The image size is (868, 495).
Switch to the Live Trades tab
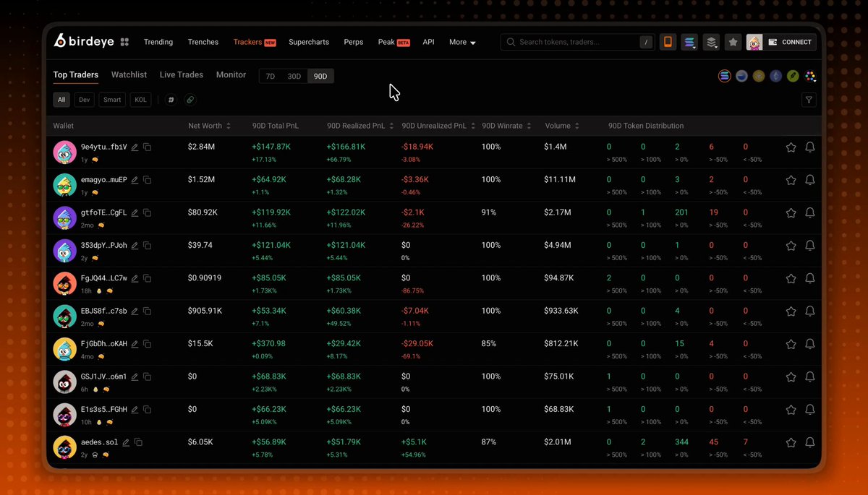[x=182, y=75]
